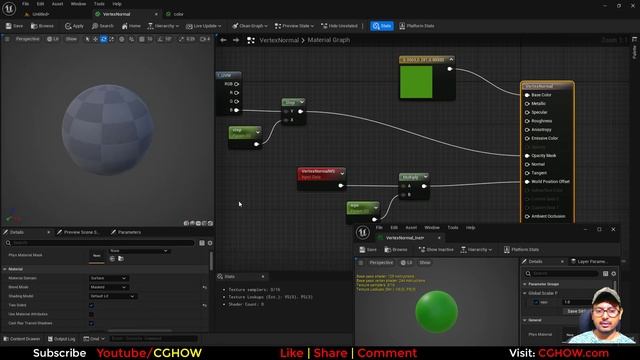Click VertexNormal in the breadcrumb

(x=279, y=40)
